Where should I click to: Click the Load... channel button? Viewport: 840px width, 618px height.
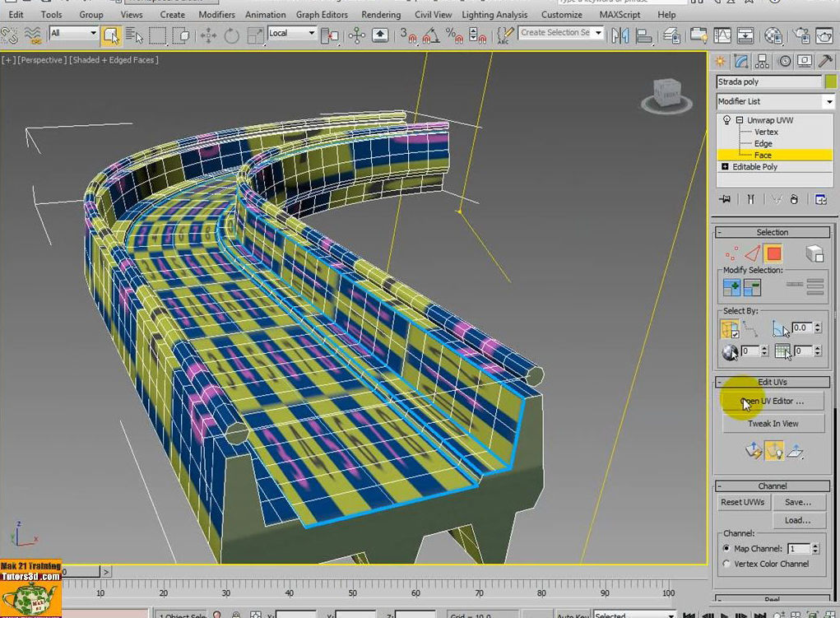(798, 520)
